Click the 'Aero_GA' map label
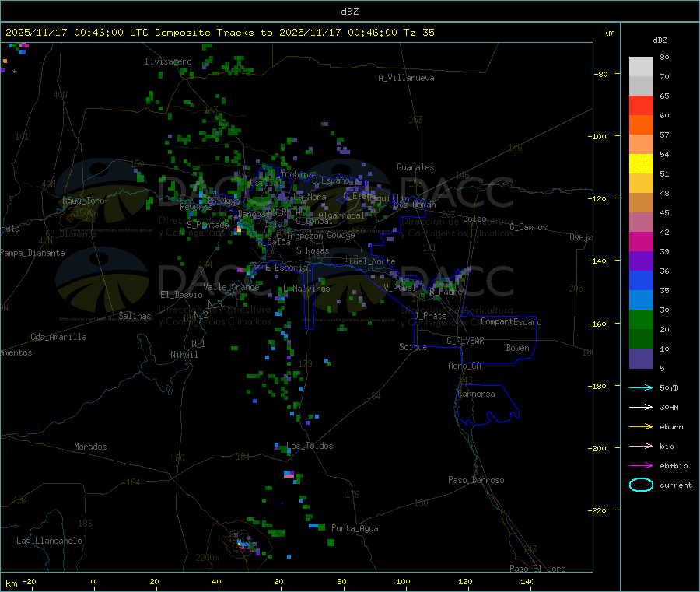700x592 pixels. [x=465, y=366]
